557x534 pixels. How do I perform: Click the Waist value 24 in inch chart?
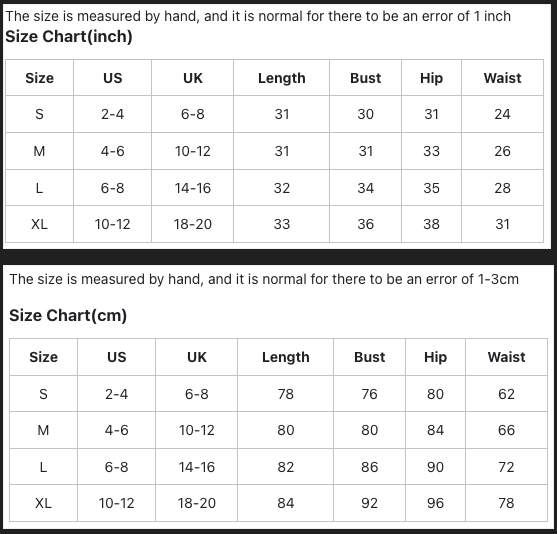click(x=502, y=114)
